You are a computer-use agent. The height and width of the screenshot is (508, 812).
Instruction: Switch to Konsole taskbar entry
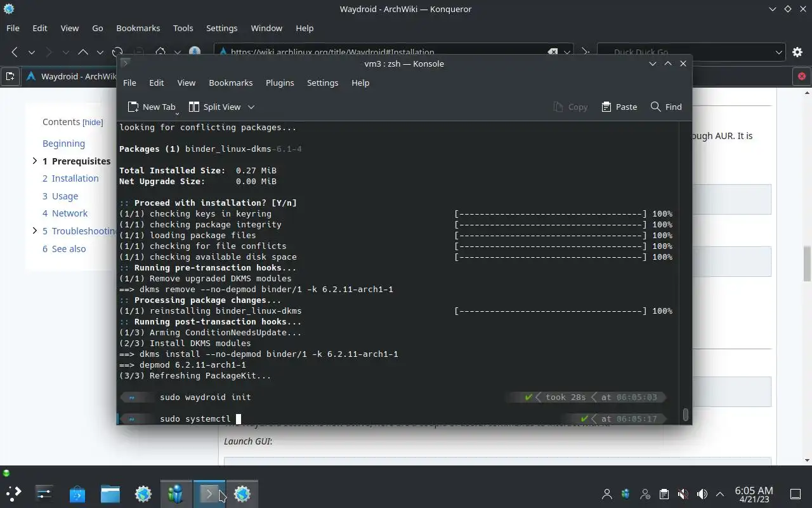tap(209, 493)
